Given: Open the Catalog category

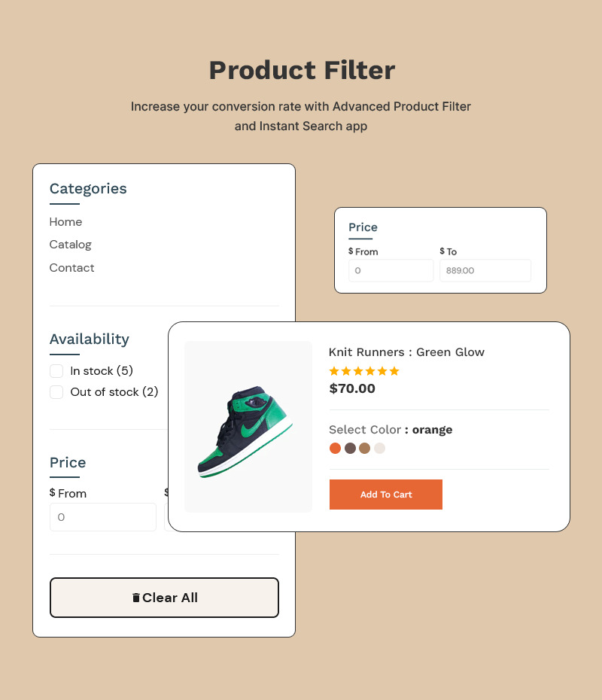Looking at the screenshot, I should point(70,245).
